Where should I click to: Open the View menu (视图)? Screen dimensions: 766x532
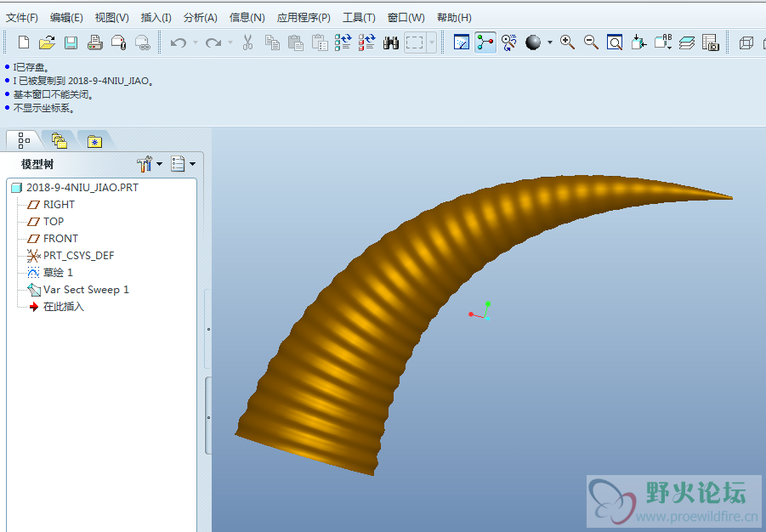point(112,18)
